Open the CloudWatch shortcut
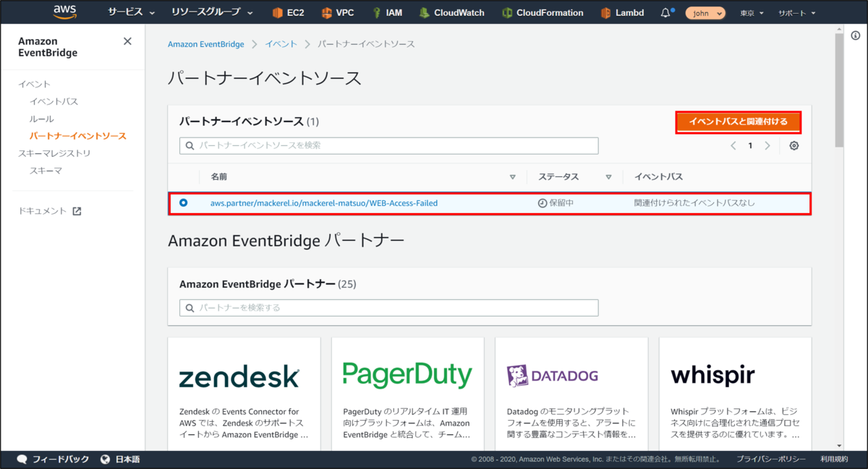 (452, 13)
